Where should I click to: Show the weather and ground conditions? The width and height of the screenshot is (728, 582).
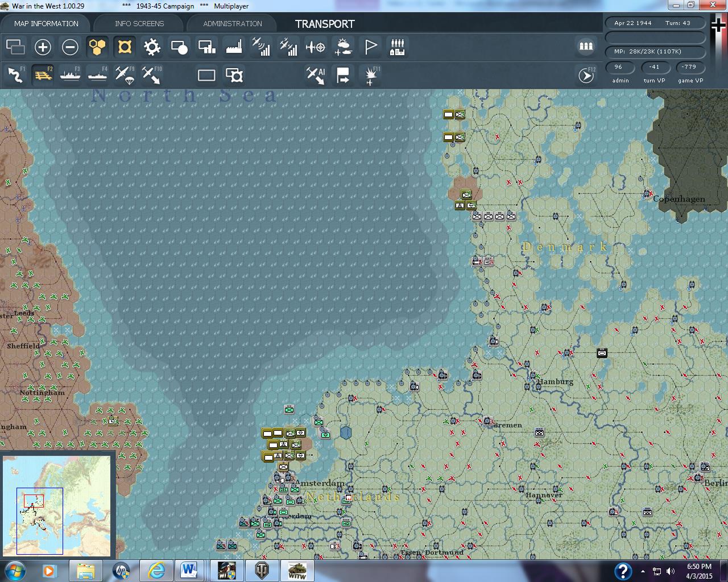[343, 47]
